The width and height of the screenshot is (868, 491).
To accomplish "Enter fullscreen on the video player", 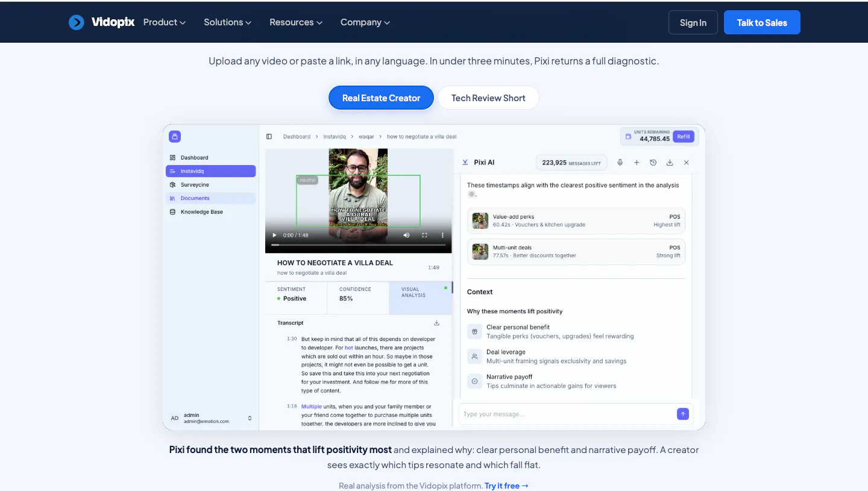I will click(424, 235).
